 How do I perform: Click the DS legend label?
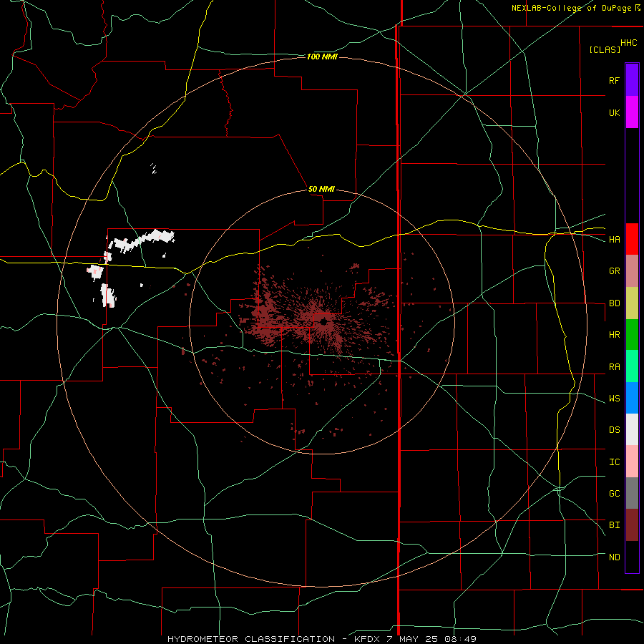(614, 429)
